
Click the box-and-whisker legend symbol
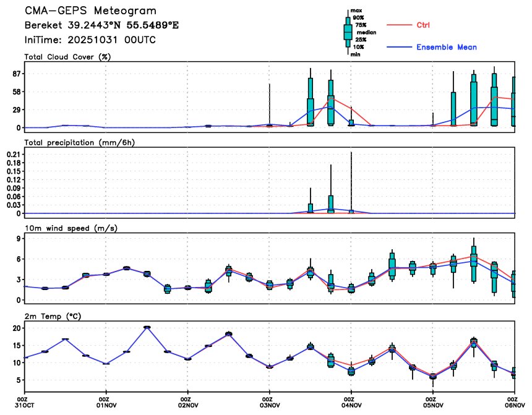(x=348, y=31)
